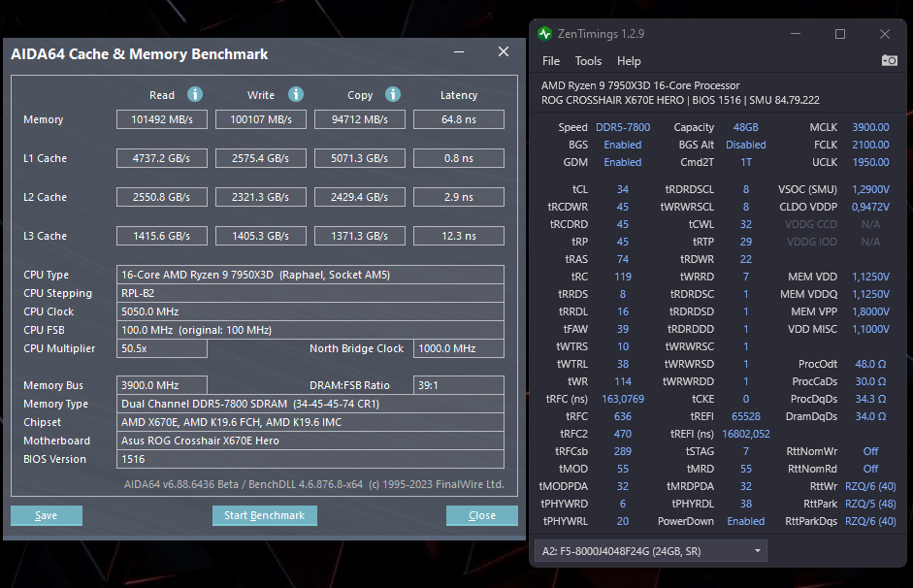This screenshot has height=588, width=913.
Task: Open the Help menu in ZenTimings
Action: point(629,61)
